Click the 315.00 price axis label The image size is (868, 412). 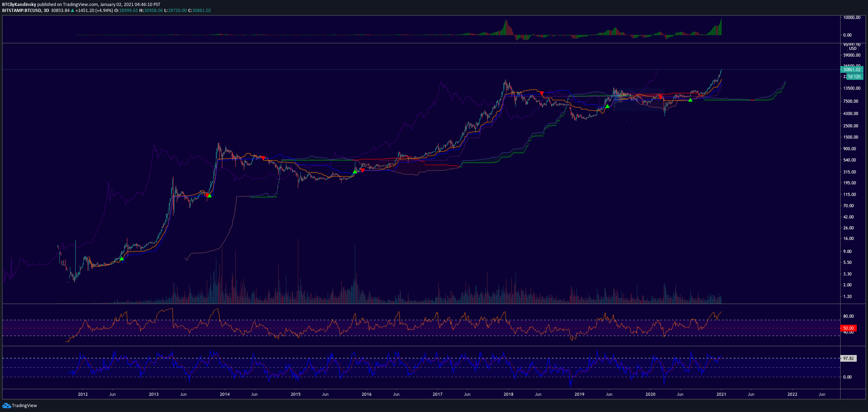850,172
